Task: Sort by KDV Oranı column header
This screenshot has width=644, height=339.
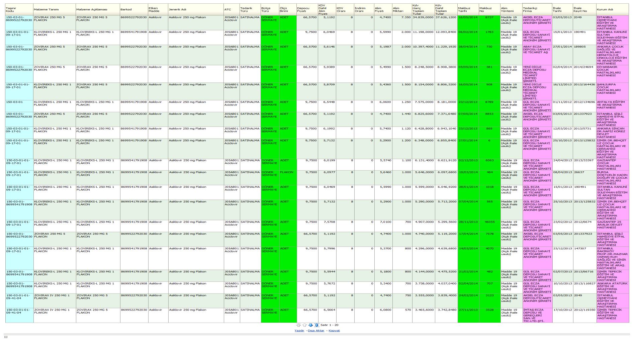Action: click(x=345, y=9)
